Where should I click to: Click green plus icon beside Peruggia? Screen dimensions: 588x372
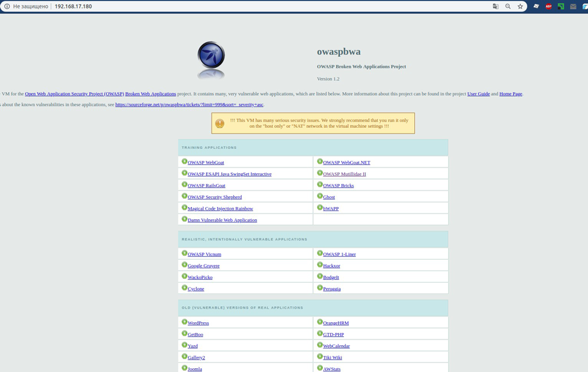tap(320, 288)
